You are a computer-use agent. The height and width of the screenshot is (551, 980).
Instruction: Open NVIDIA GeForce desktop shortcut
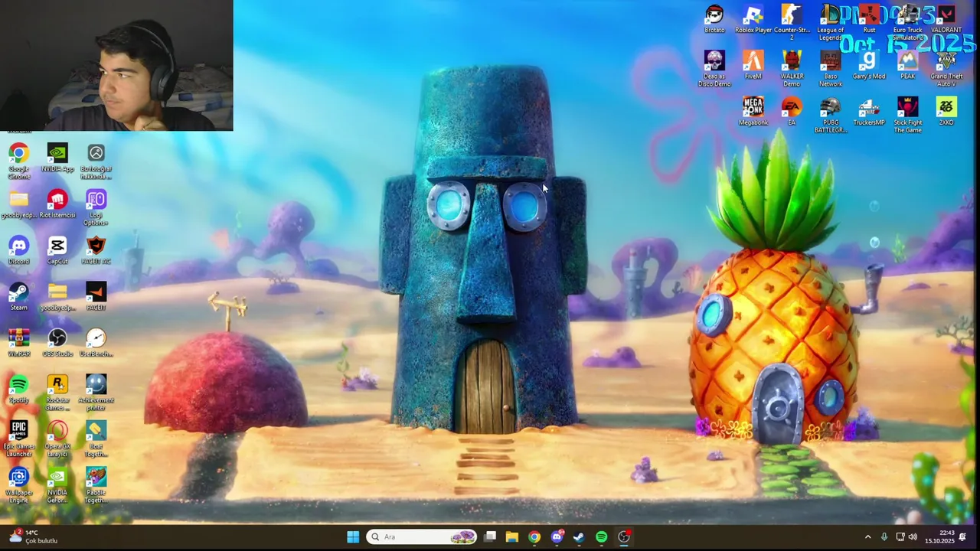57,484
